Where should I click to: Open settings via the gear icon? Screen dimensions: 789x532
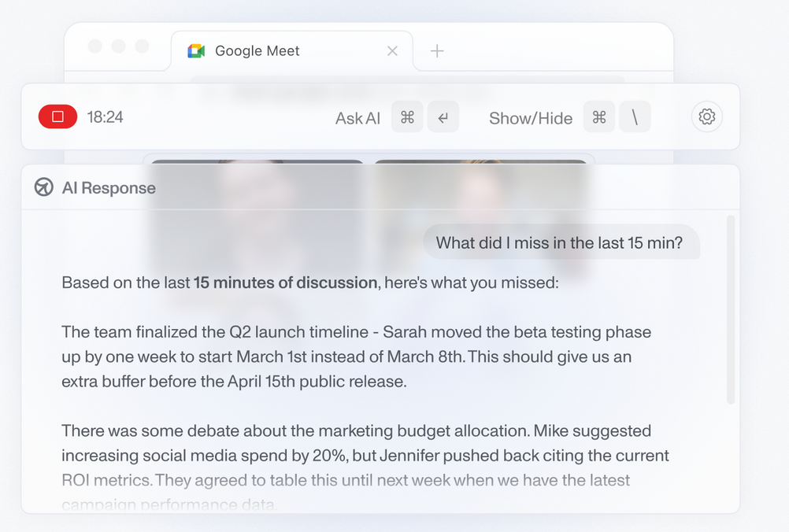point(706,116)
